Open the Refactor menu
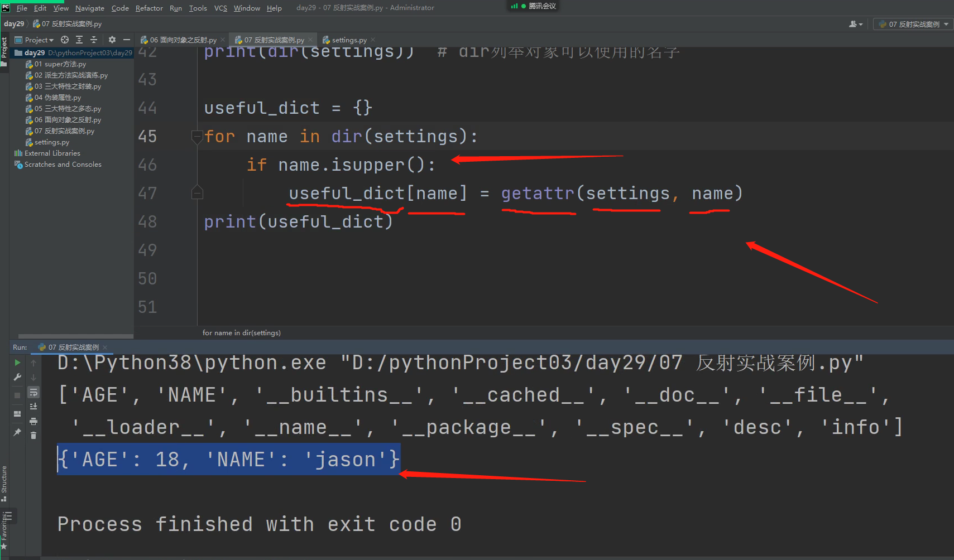 [149, 8]
